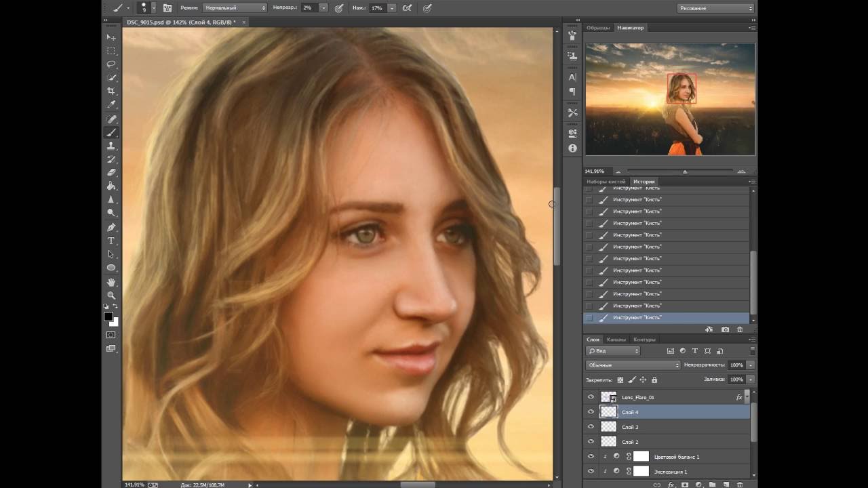The height and width of the screenshot is (488, 868).
Task: Select the Eyedropper tool
Action: (x=111, y=105)
